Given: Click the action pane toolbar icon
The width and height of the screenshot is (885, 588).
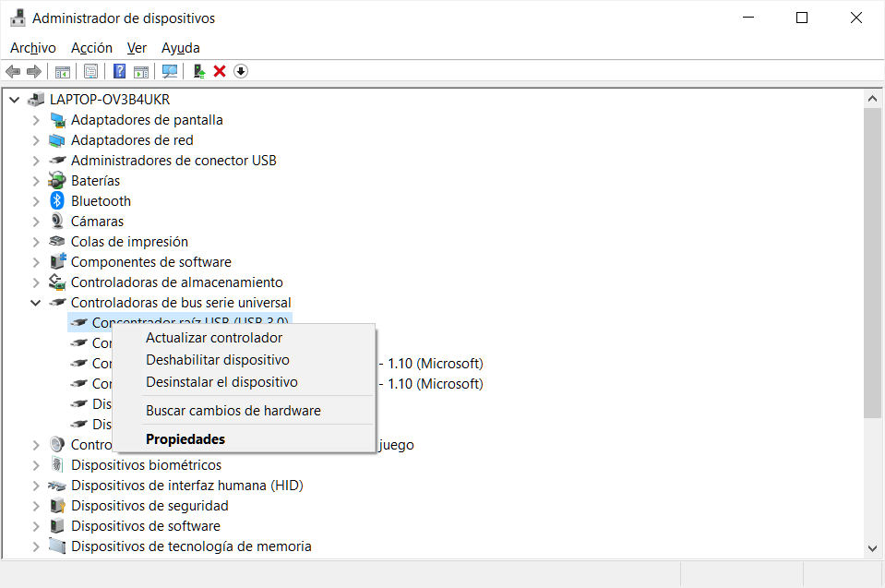Looking at the screenshot, I should (141, 71).
